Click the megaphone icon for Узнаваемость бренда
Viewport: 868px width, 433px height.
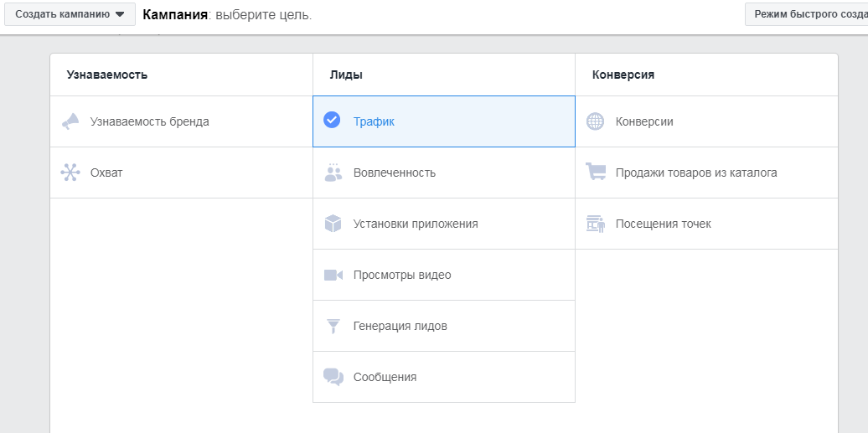coord(70,121)
